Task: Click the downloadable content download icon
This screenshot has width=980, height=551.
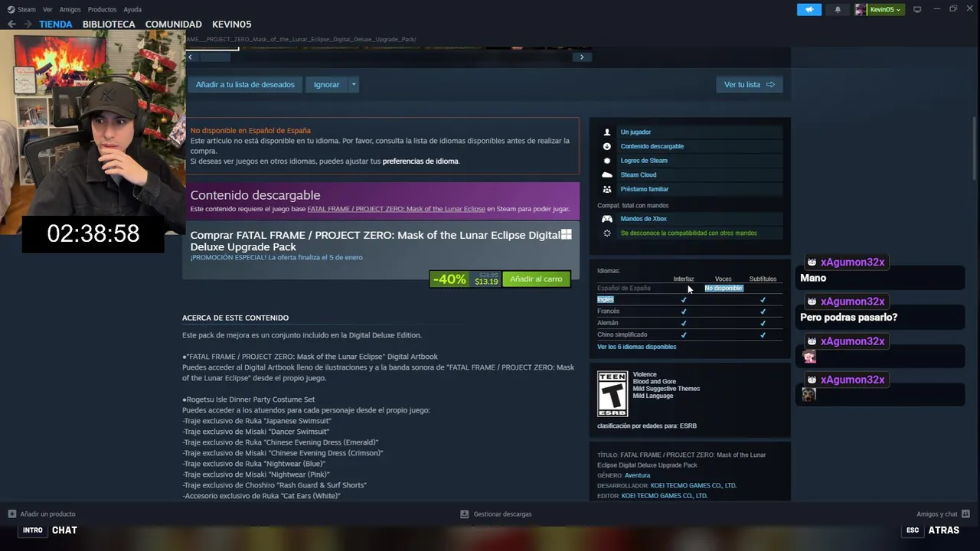Action: tap(607, 146)
